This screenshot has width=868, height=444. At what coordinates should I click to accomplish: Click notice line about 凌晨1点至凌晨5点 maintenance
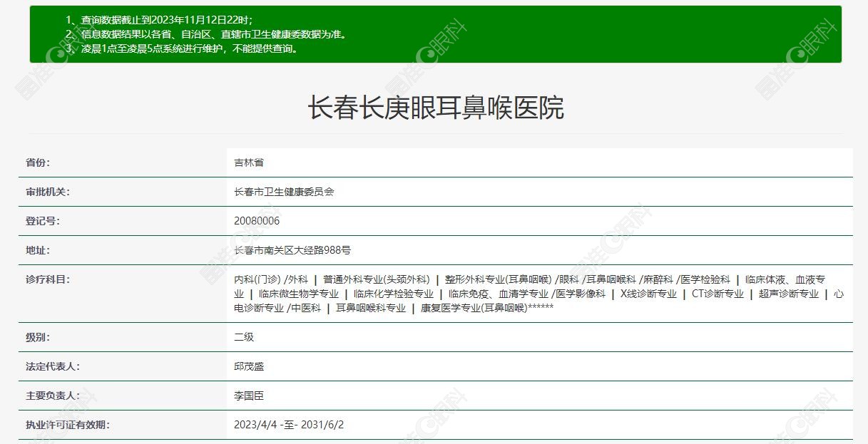click(182, 48)
